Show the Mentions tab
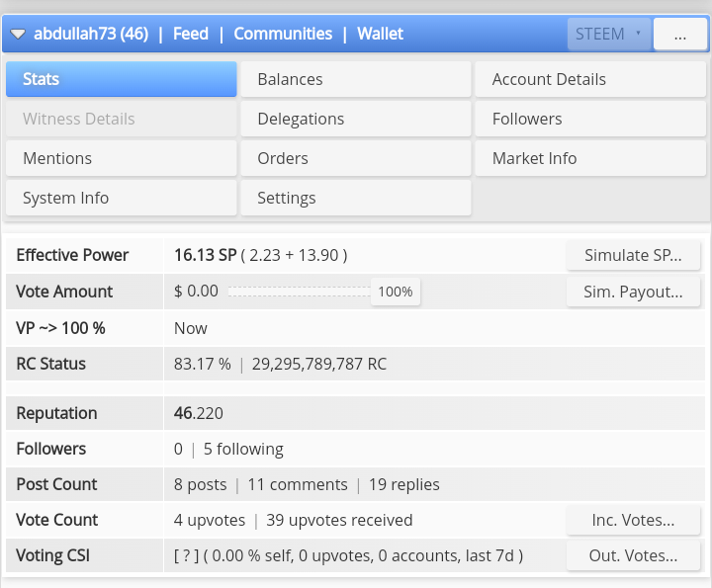 point(122,158)
